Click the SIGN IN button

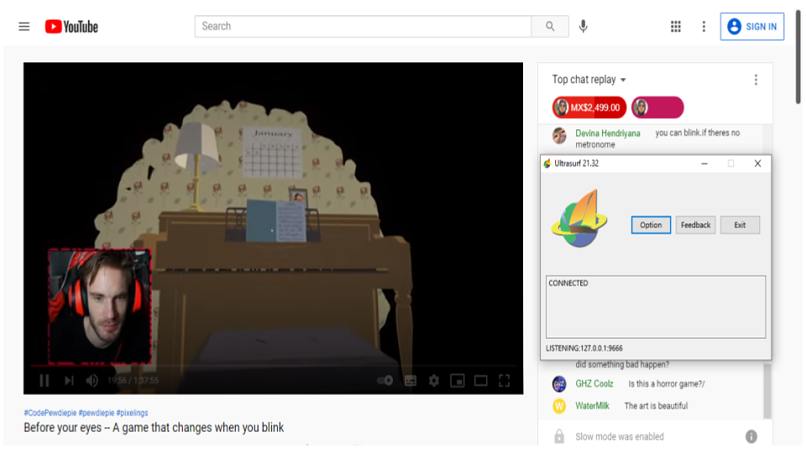(752, 26)
